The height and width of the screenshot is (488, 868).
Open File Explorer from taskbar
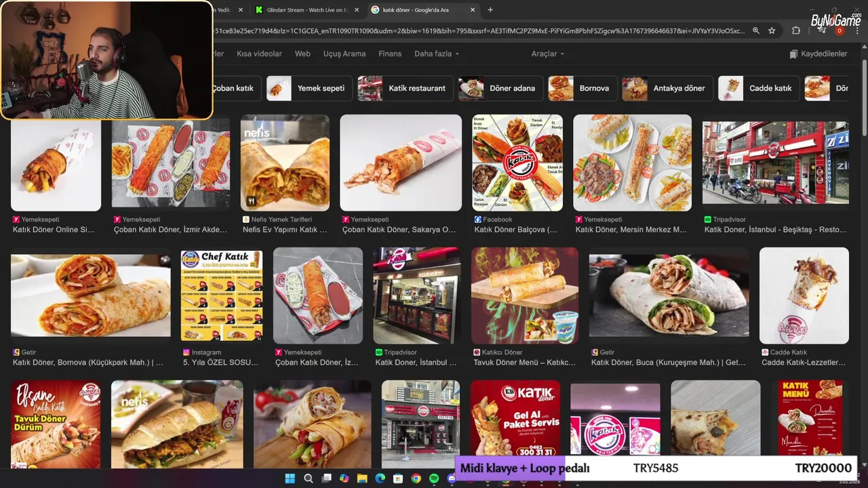pos(362,479)
